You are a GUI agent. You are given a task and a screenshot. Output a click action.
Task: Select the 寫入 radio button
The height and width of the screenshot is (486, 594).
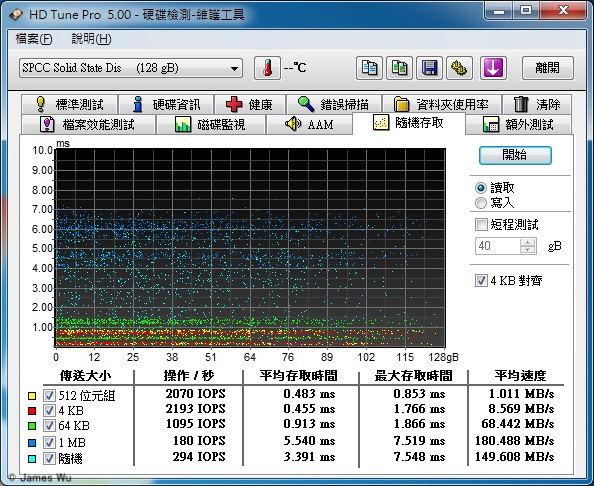[x=481, y=203]
